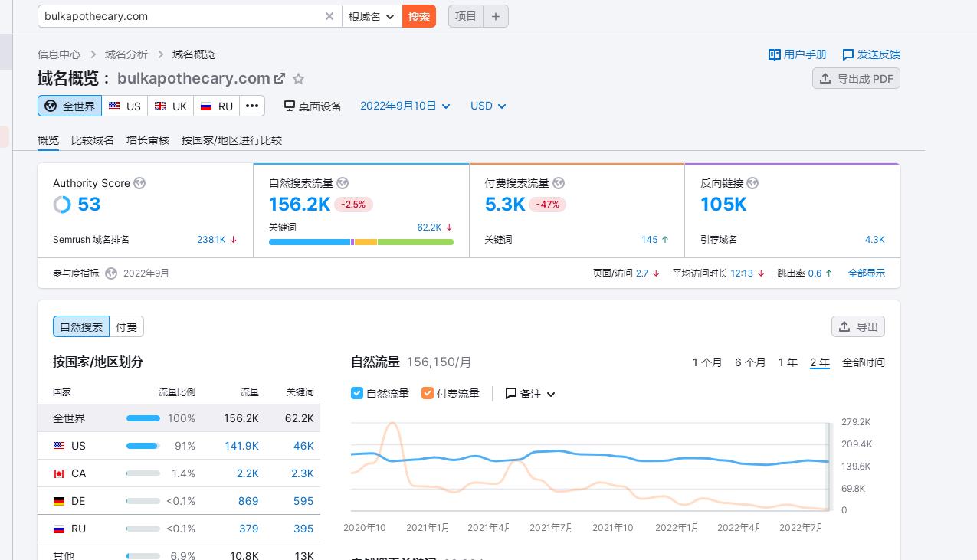This screenshot has width=977, height=560.
Task: Click the 62.2K organic keywords value in summary
Action: (x=429, y=228)
